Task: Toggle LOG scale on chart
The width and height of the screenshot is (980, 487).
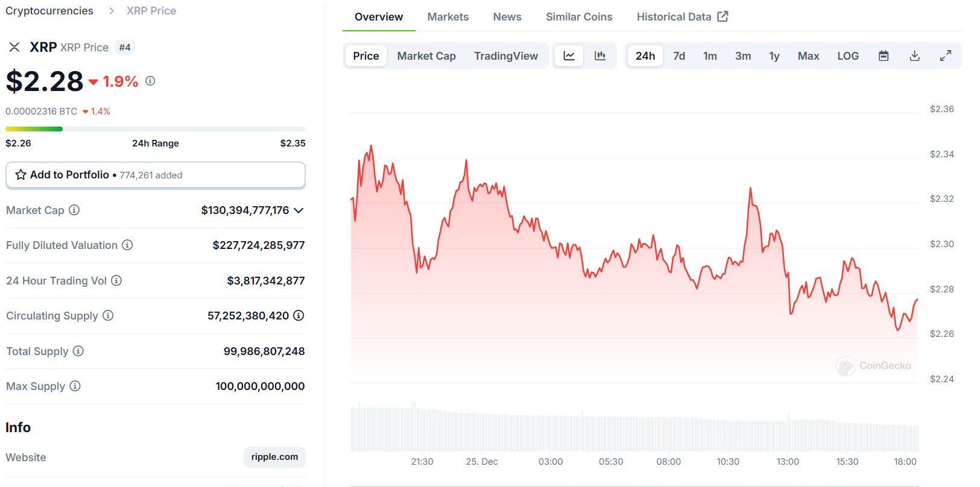Action: [848, 56]
